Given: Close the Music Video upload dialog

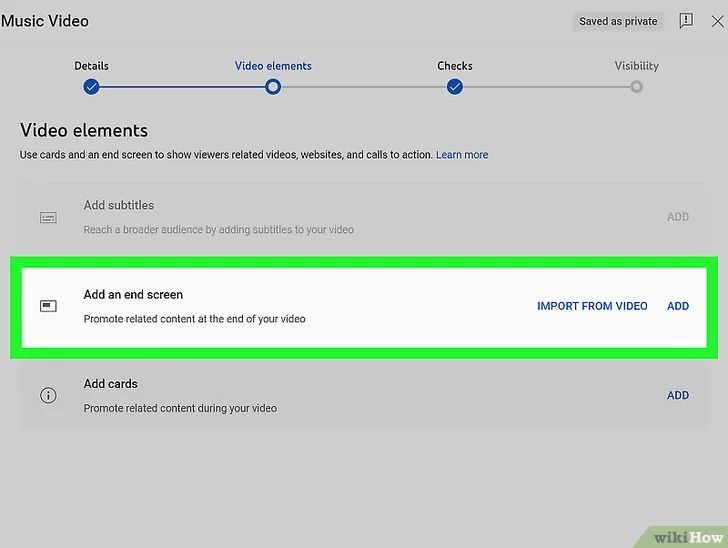Looking at the screenshot, I should (716, 21).
